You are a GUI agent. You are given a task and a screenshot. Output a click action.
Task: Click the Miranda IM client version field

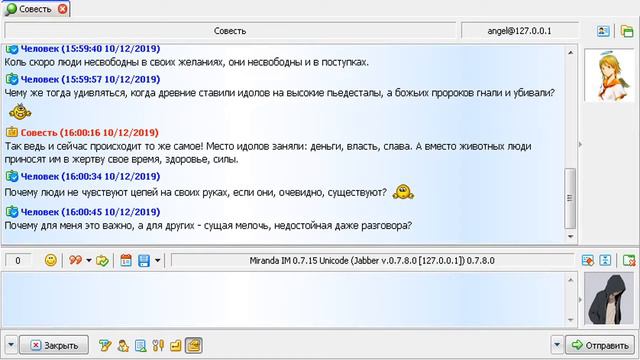click(x=372, y=260)
